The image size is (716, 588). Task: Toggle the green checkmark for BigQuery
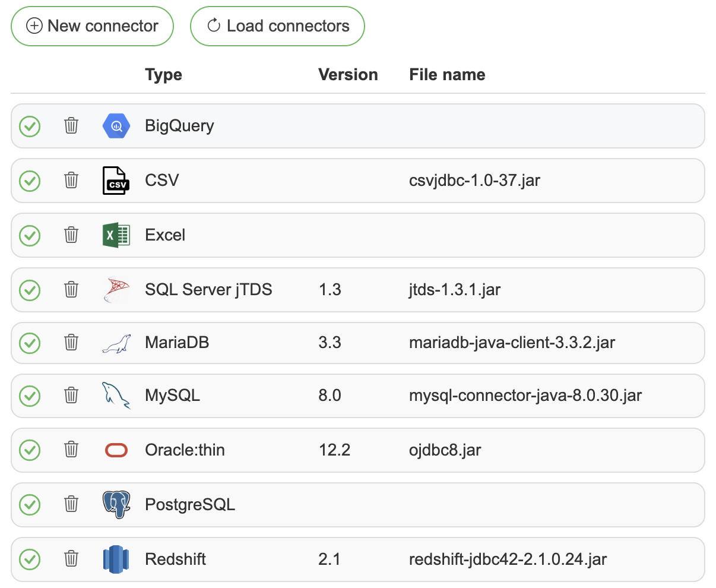[x=30, y=126]
